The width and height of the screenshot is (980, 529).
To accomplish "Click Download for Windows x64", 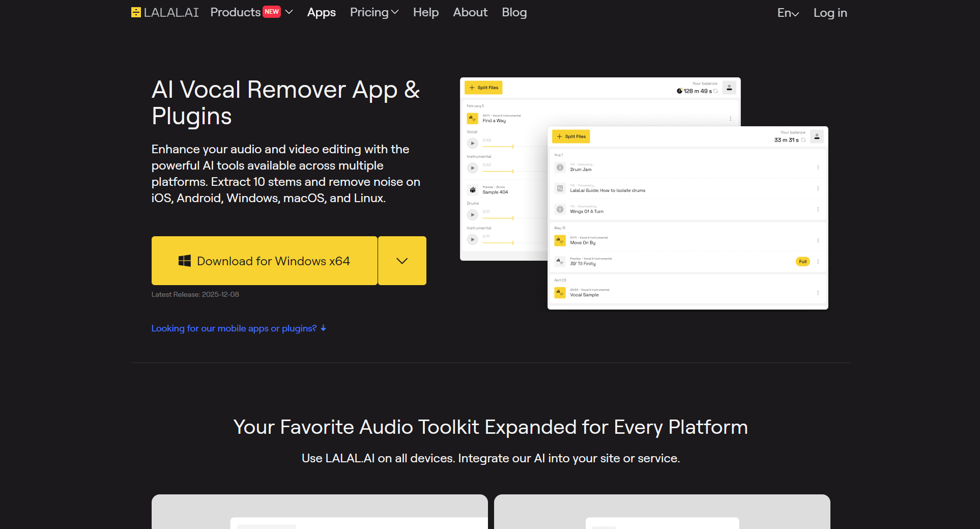I will click(264, 261).
